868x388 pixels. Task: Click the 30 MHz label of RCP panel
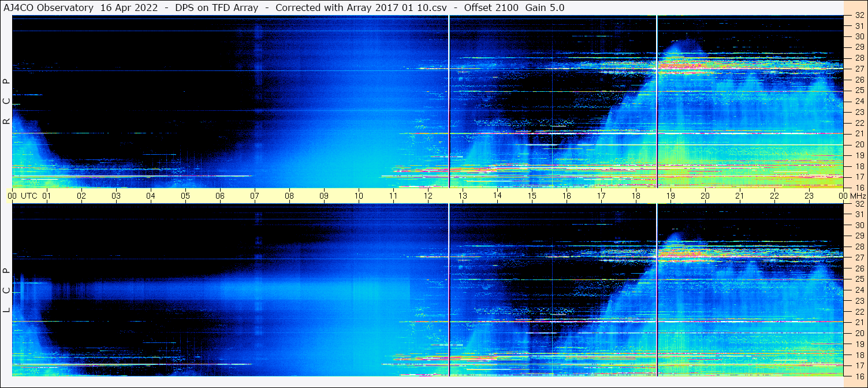click(x=859, y=36)
